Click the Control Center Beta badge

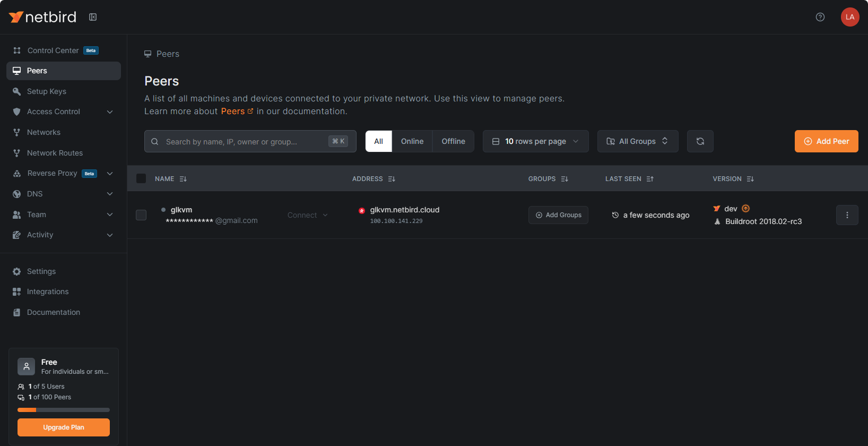(x=91, y=50)
